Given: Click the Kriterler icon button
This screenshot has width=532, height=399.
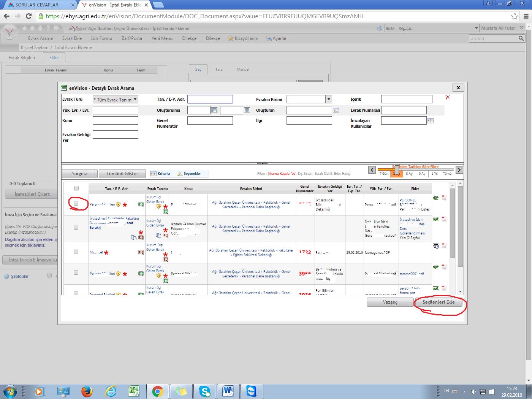Looking at the screenshot, I should [x=154, y=174].
